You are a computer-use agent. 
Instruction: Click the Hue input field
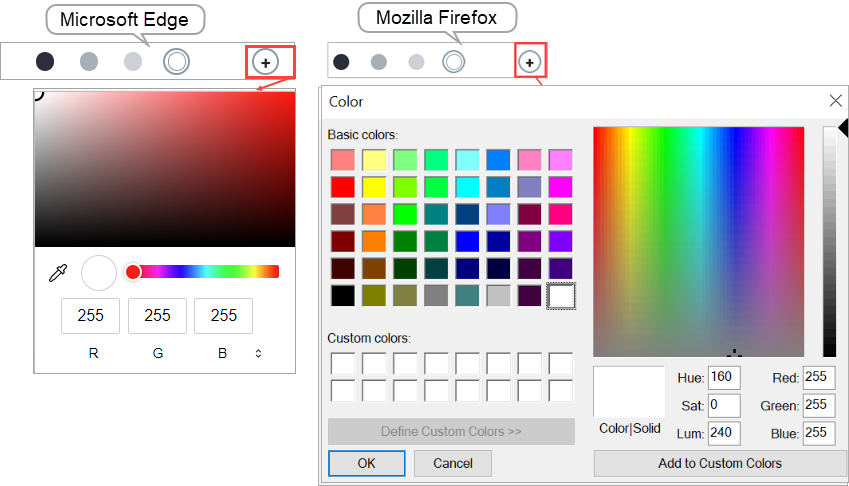point(723,378)
